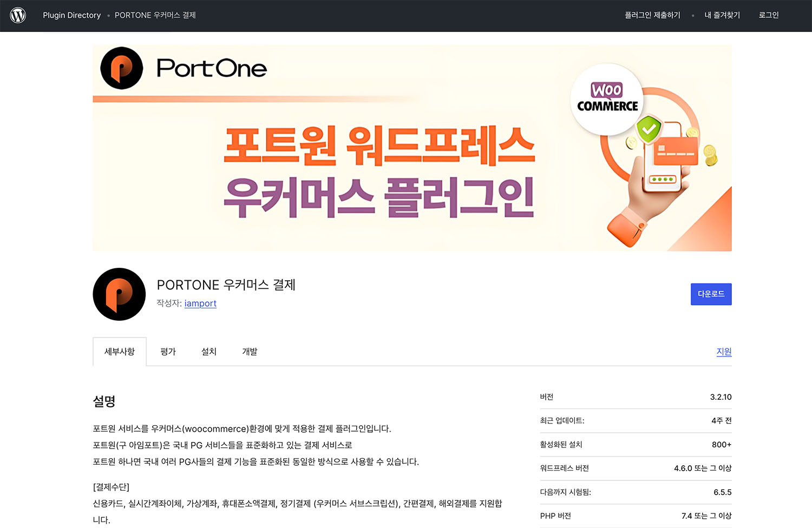
Task: Click the PortOne logo in the banner
Action: tap(184, 68)
